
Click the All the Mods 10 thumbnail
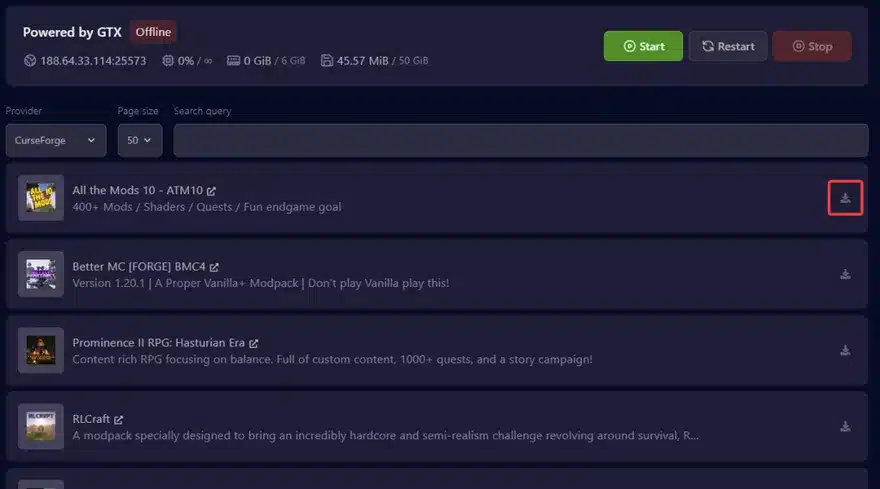click(41, 198)
